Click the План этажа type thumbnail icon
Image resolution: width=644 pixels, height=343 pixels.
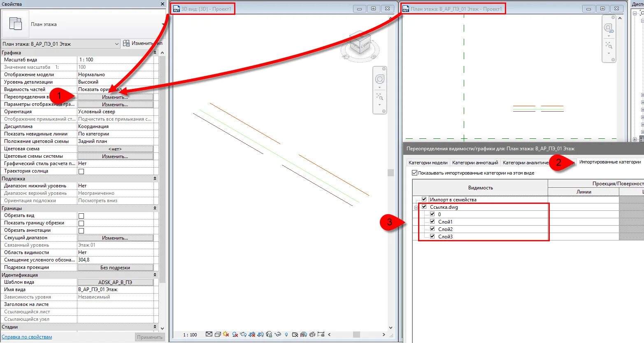[x=16, y=24]
